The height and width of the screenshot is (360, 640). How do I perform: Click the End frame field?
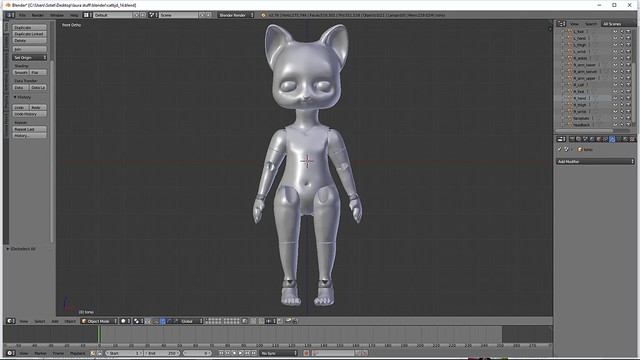(x=162, y=353)
